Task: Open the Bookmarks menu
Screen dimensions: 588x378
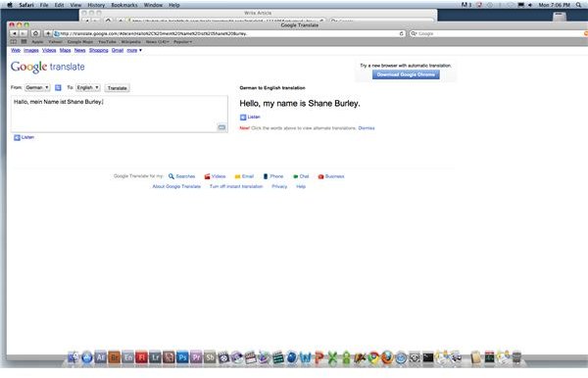Action: point(124,5)
